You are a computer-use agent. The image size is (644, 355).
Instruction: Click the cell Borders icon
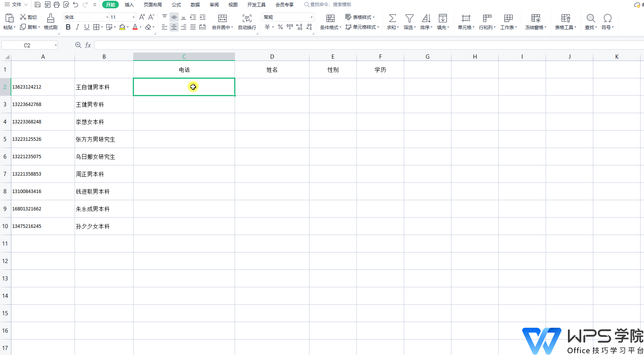pyautogui.click(x=96, y=27)
